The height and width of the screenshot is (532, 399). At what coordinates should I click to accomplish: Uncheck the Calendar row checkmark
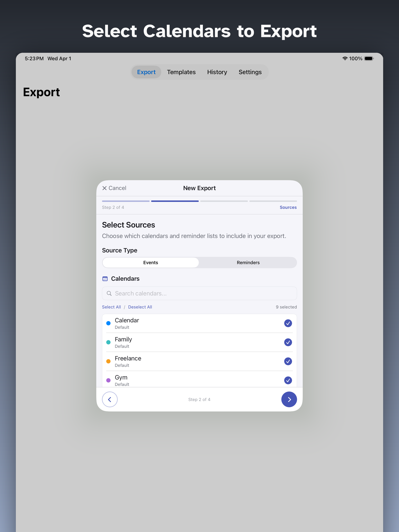coord(288,323)
